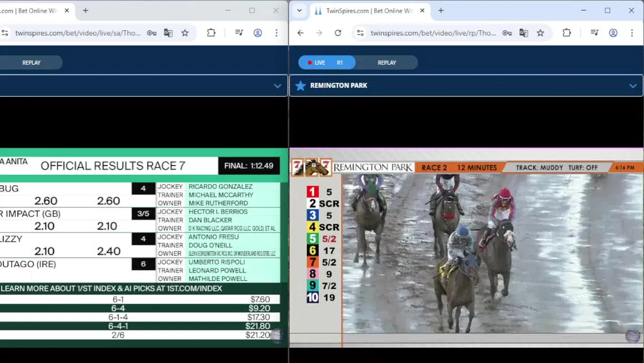The width and height of the screenshot is (644, 363).
Task: Bookmark the page with right window star icon
Action: [540, 33]
